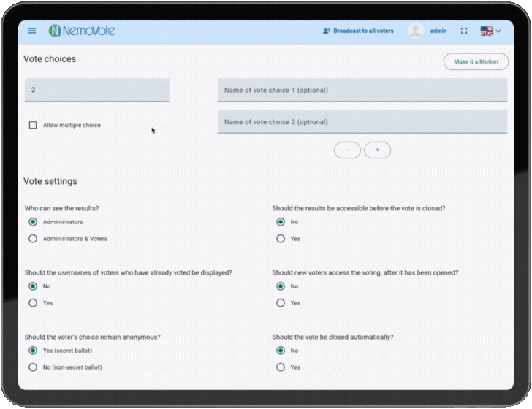
Task: Select No (non-secret ballot) option
Action: point(33,367)
